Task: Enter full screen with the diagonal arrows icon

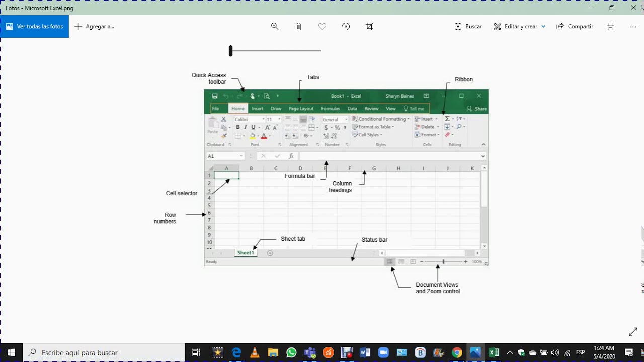Action: click(633, 332)
